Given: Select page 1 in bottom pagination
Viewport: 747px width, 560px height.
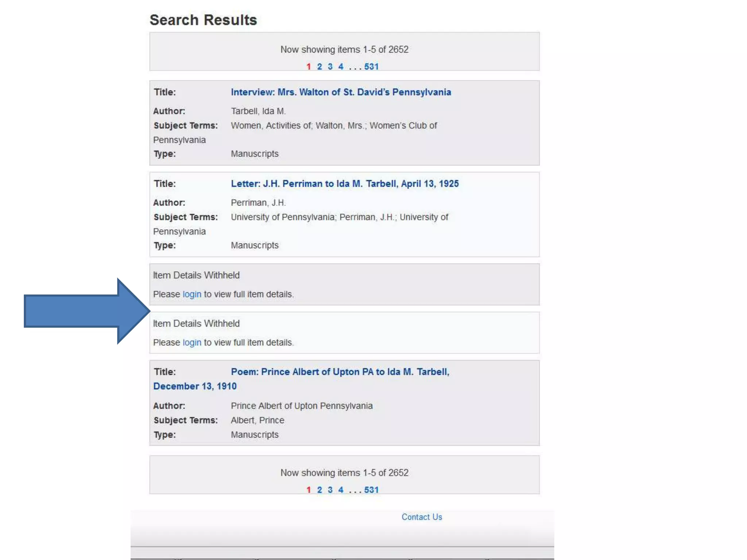Looking at the screenshot, I should 309,490.
